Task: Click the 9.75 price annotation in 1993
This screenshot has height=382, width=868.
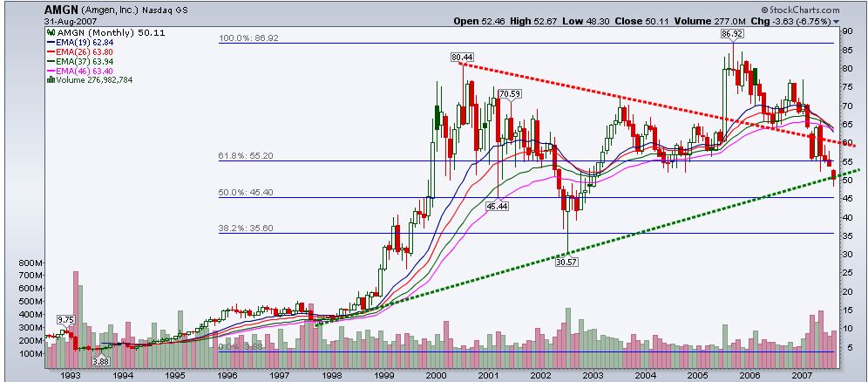Action: (x=66, y=319)
